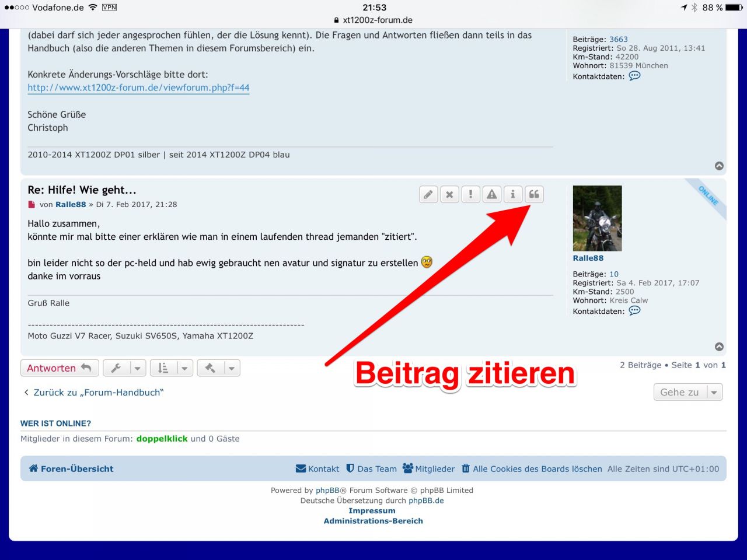Image resolution: width=747 pixels, height=560 pixels.
Task: Jump to top using the arrow below Ralle88's post
Action: point(719,346)
